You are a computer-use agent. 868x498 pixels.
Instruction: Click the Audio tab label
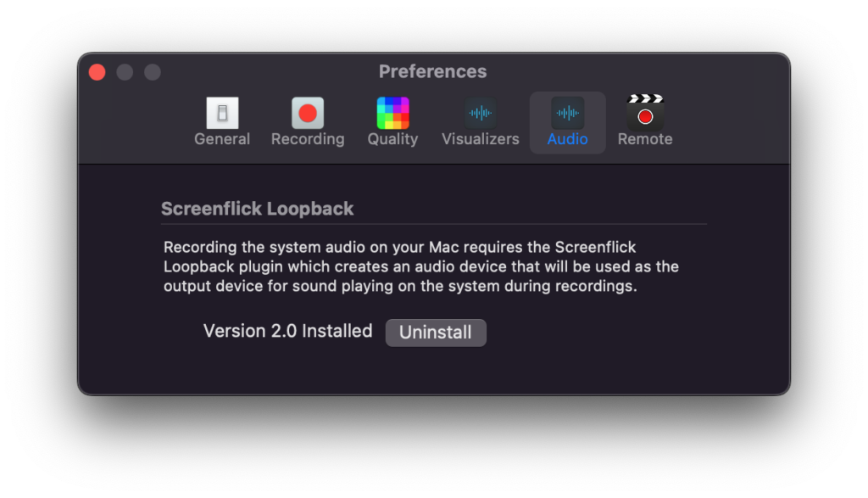pyautogui.click(x=567, y=139)
